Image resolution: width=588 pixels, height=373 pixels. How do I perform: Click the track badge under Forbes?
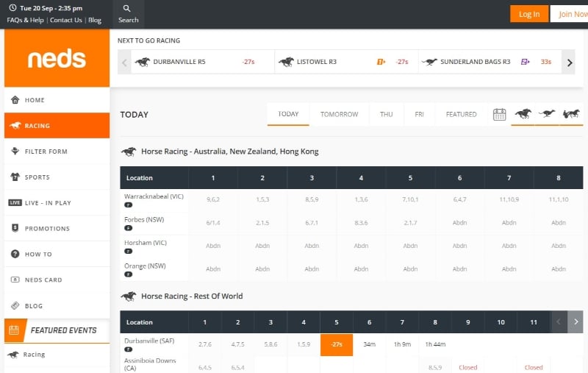click(128, 228)
